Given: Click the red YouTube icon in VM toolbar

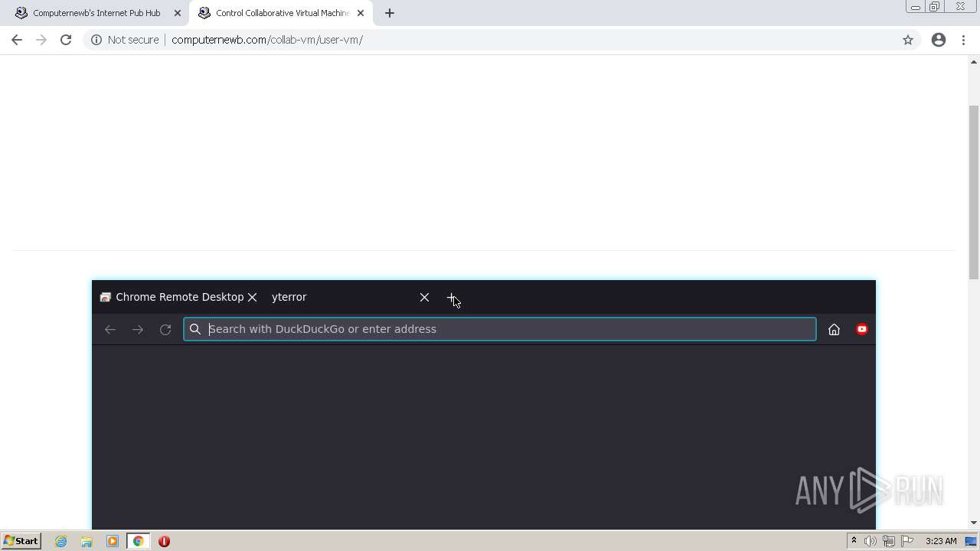Looking at the screenshot, I should [862, 329].
